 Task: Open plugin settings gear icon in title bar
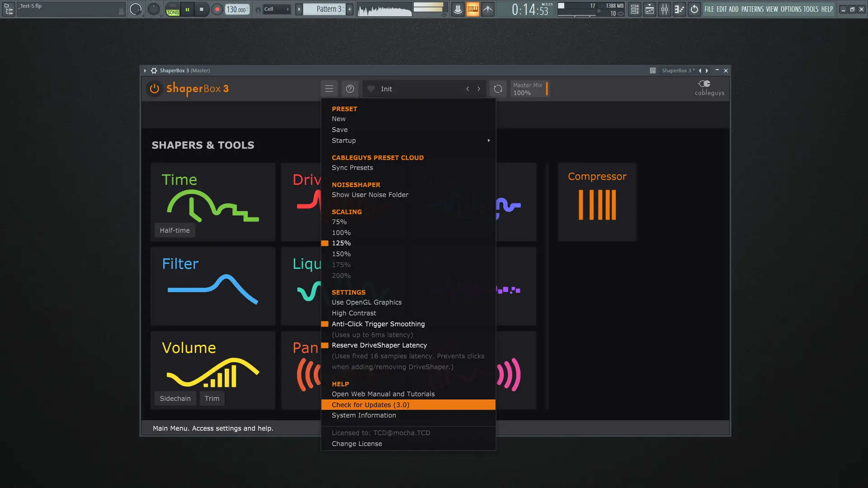tap(154, 70)
